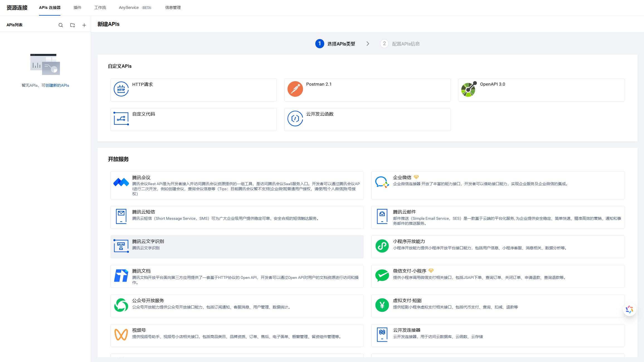Click the 腾讯云邮件 title text

pos(404,212)
